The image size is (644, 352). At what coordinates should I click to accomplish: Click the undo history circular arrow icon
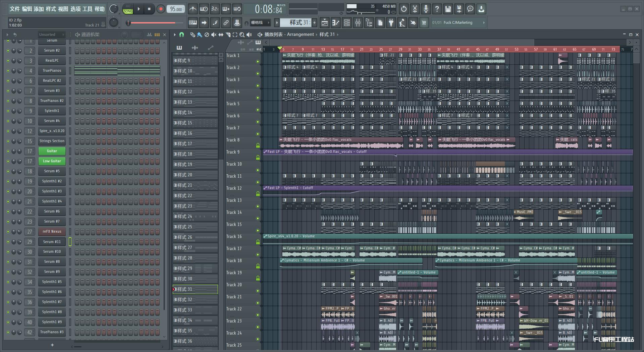404,9
